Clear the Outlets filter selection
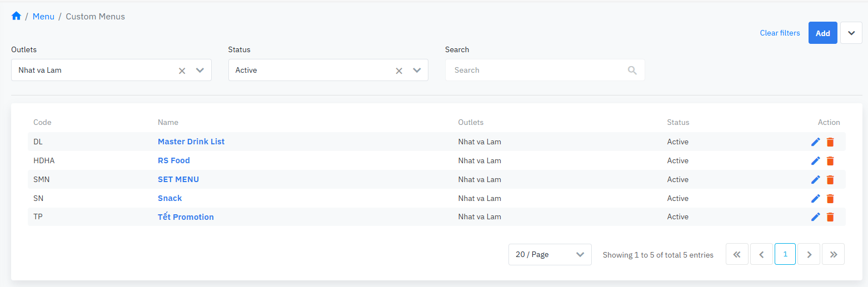This screenshot has height=287, width=868. (182, 71)
